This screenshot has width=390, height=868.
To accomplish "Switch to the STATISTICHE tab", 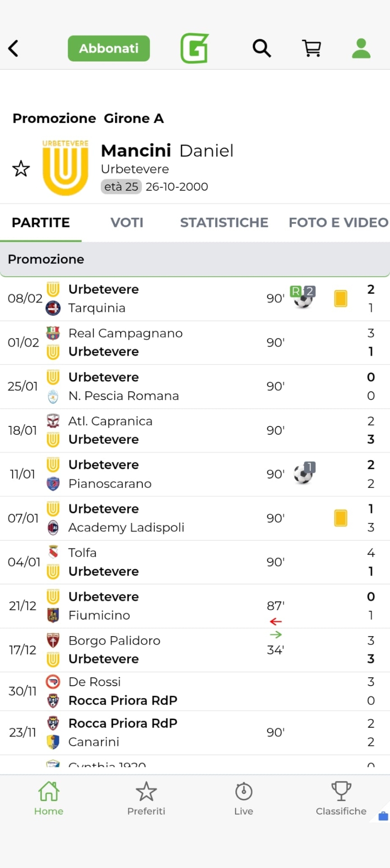I will pyautogui.click(x=224, y=222).
